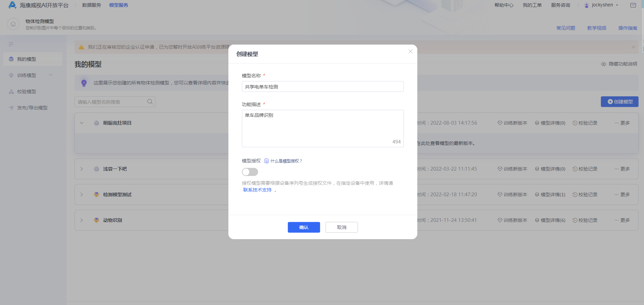Expand the 浅尝一下吧 model row

pos(81,169)
